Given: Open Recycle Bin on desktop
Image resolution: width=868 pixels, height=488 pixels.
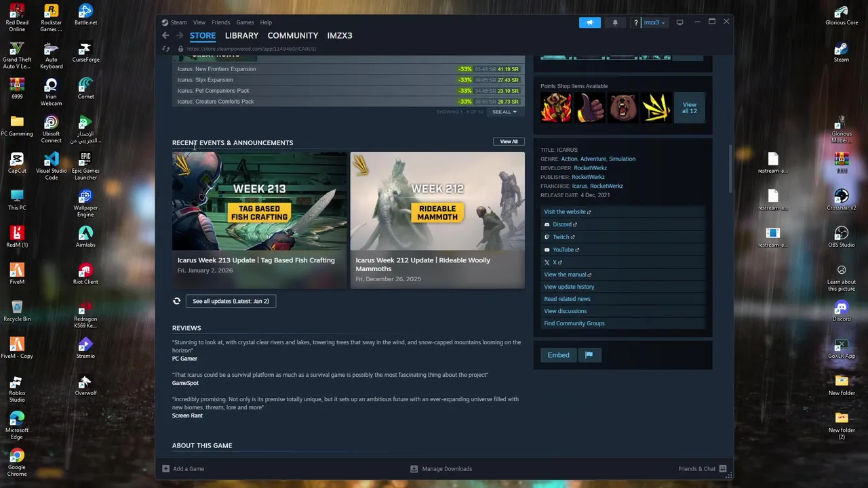Looking at the screenshot, I should coord(17,311).
